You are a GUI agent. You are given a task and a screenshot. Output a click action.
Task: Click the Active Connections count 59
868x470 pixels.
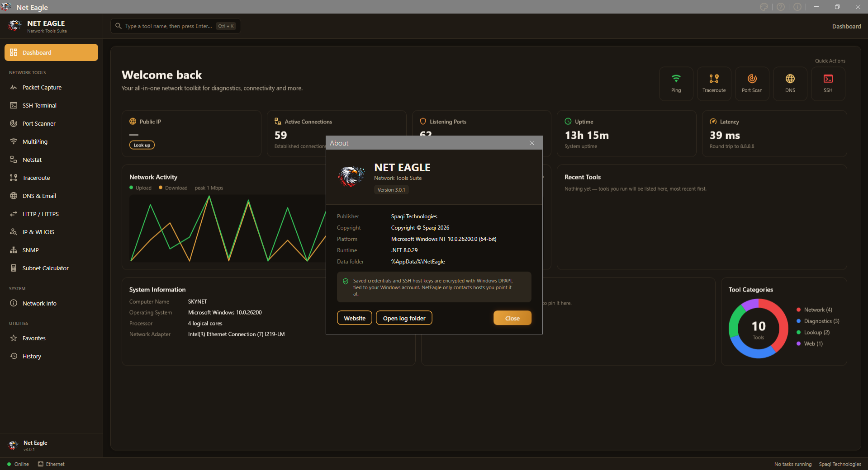(x=280, y=135)
